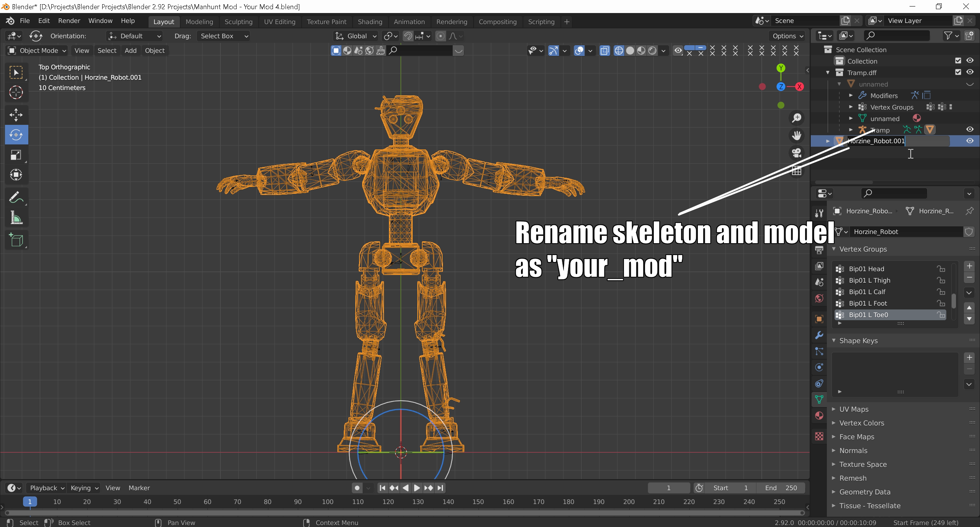Image resolution: width=980 pixels, height=527 pixels.
Task: Click the camera view icon in viewport
Action: pos(797,153)
